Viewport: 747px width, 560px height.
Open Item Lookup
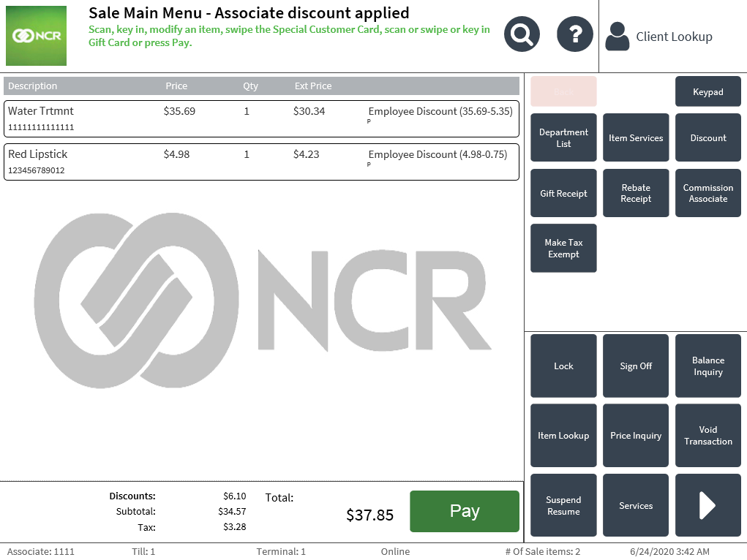tap(563, 435)
